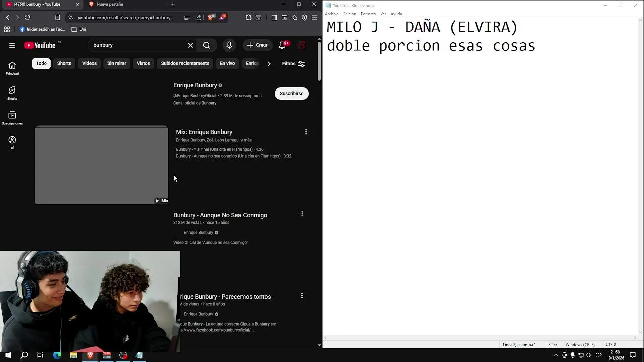Click the Suscribirse button
This screenshot has height=362, width=644.
pos(292,93)
